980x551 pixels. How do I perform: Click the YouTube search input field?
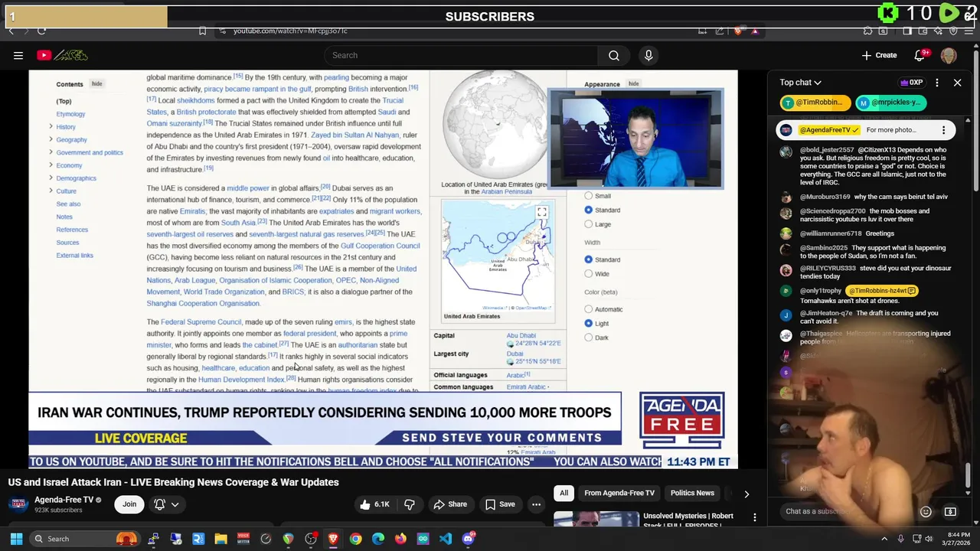pos(461,55)
